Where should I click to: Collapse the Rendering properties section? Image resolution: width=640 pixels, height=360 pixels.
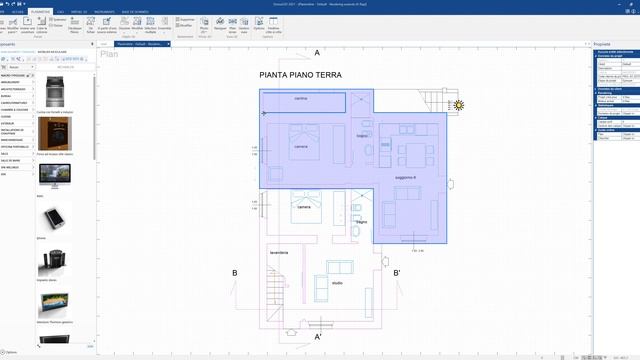click(596, 93)
